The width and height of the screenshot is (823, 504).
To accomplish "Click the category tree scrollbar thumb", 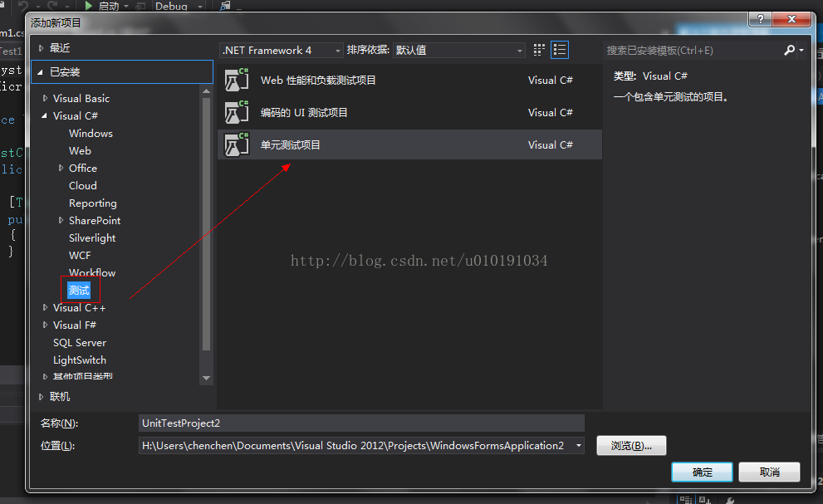I will click(x=206, y=223).
